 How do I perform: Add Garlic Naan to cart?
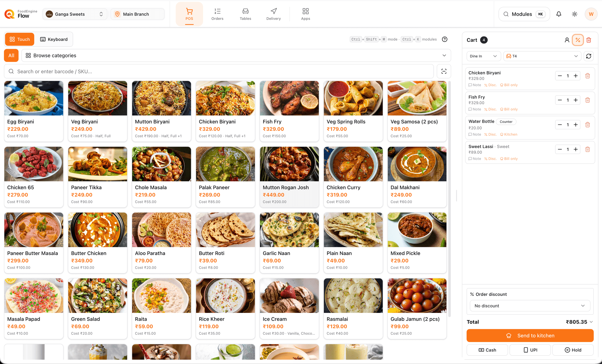289,243
